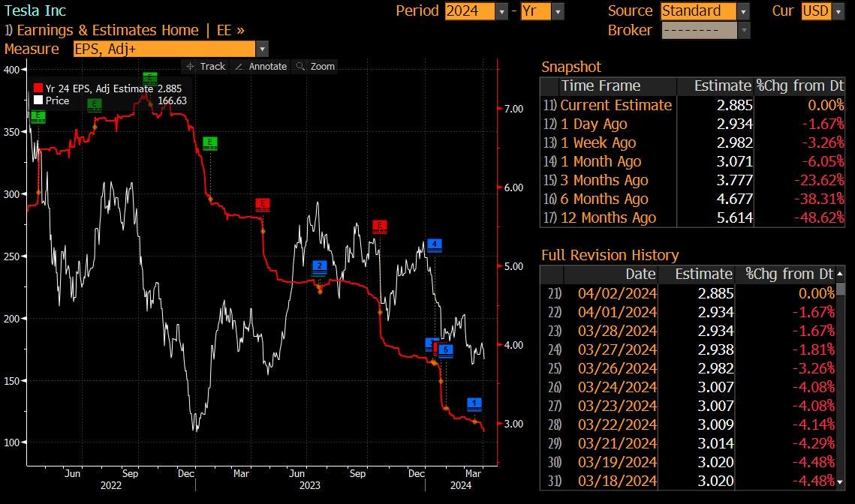Click the -48.62% change value

(818, 217)
